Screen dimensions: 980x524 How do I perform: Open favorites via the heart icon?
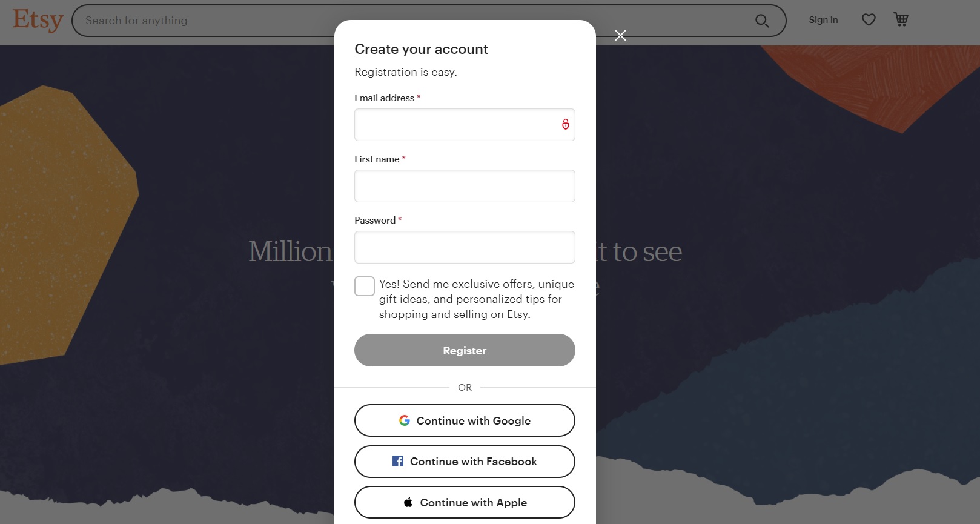click(869, 20)
